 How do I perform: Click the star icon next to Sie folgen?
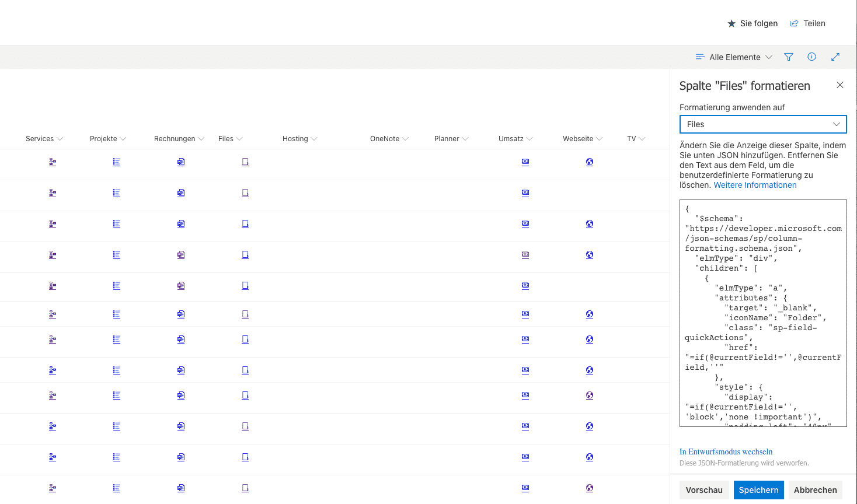pos(731,23)
